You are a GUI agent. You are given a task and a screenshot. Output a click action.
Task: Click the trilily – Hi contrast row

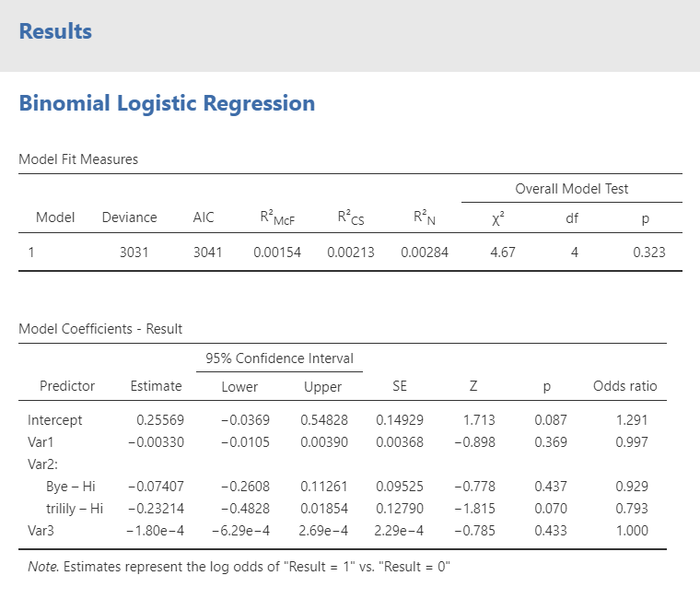pos(74,509)
